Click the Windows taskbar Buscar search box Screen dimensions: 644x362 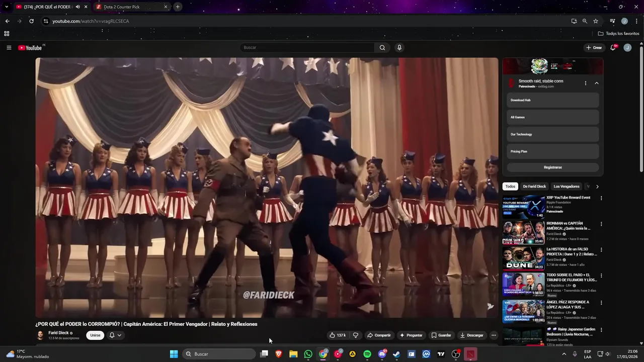(x=219, y=354)
